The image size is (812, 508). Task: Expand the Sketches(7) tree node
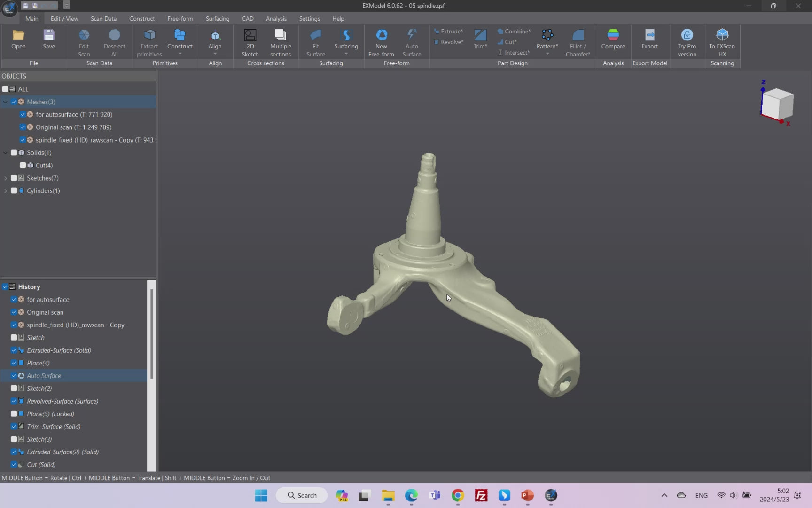click(x=5, y=178)
